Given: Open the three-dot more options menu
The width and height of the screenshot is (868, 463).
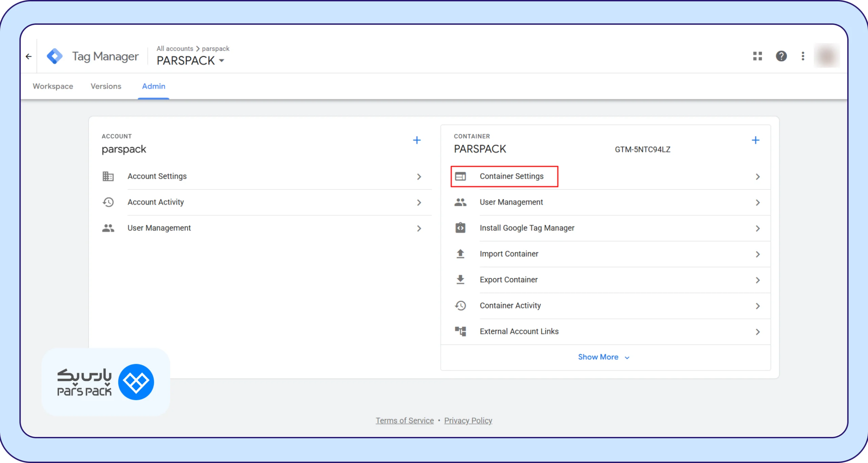Looking at the screenshot, I should pyautogui.click(x=803, y=56).
